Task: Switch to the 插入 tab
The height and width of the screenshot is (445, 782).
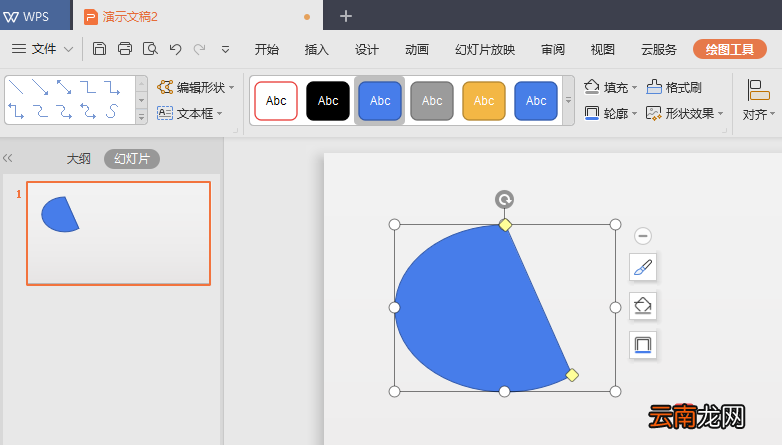Action: click(317, 49)
